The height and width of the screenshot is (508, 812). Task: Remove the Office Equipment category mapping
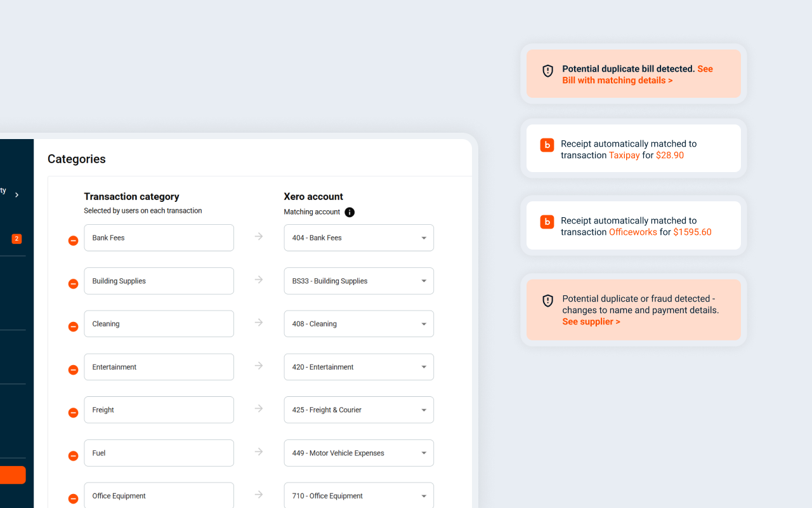point(73,498)
